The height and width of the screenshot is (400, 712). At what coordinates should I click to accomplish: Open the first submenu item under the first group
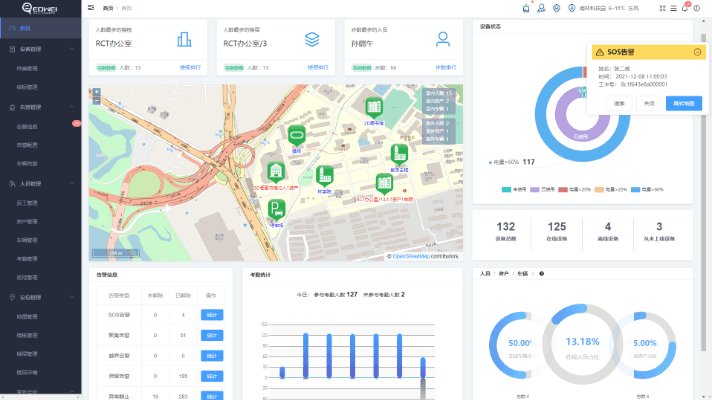coord(40,69)
